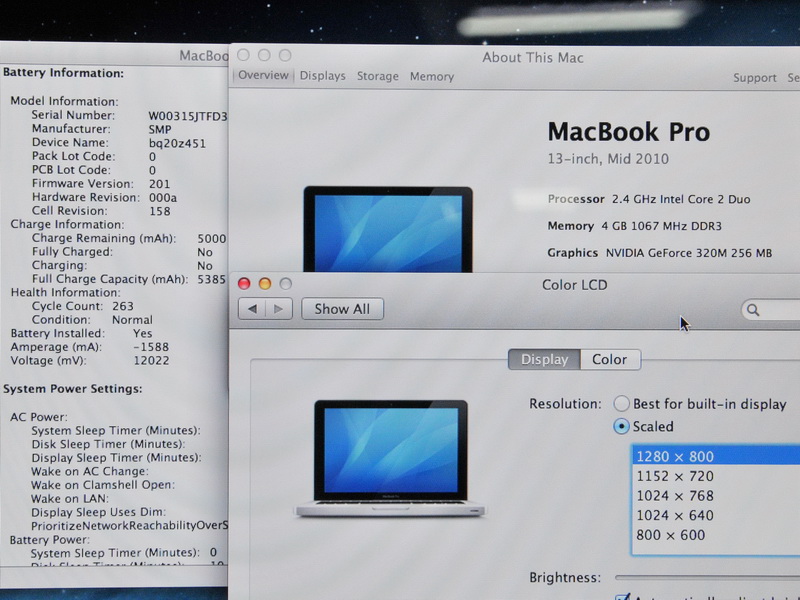Image resolution: width=800 pixels, height=600 pixels.
Task: Switch to the Displays tab
Action: click(x=322, y=76)
